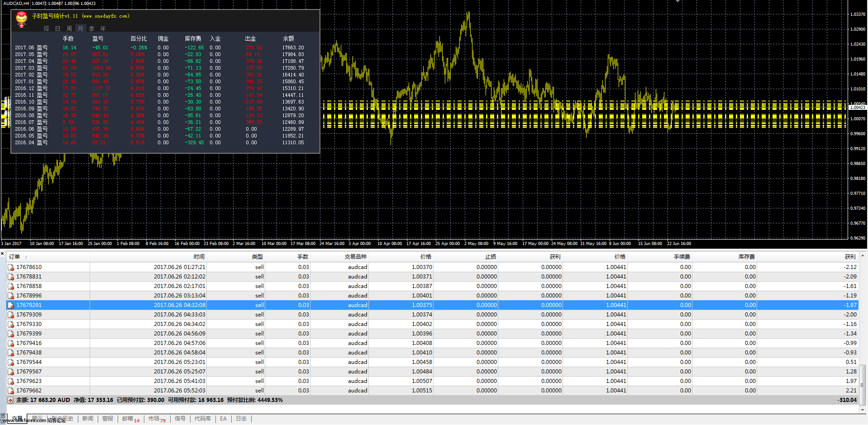
Task: Click profit value 2.21 in last row
Action: click(851, 391)
